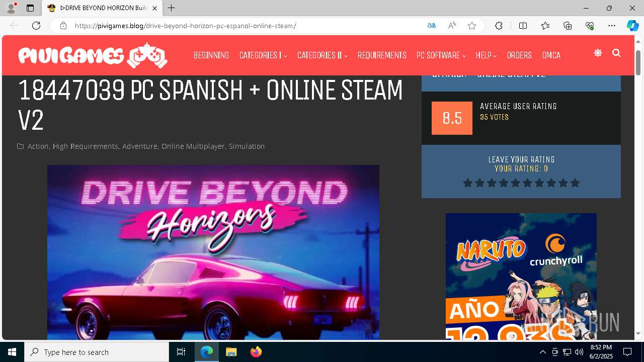The width and height of the screenshot is (644, 362).
Task: Open the Read aloud icon
Action: 452,26
